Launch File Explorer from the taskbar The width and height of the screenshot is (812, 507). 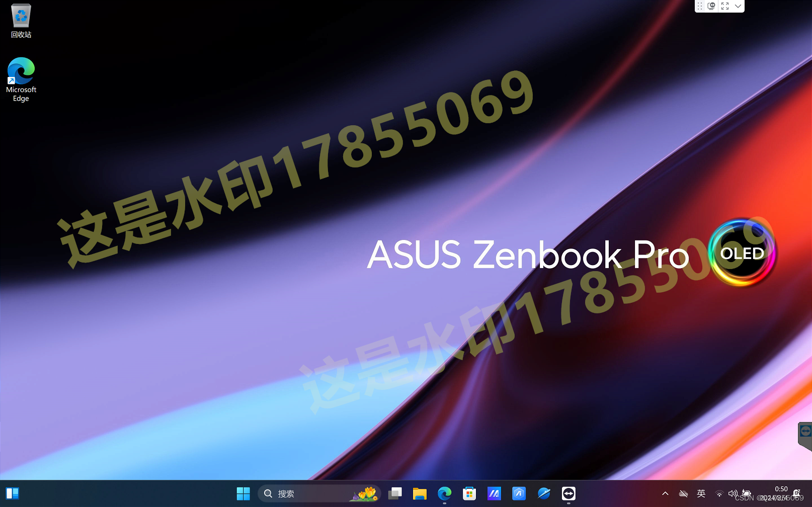[420, 494]
